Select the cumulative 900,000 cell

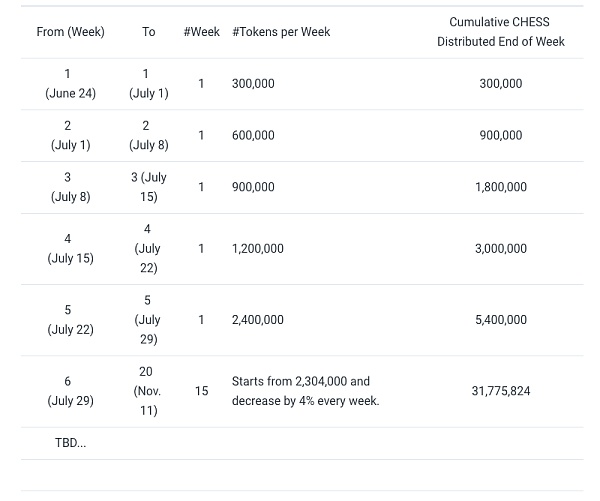coord(500,135)
